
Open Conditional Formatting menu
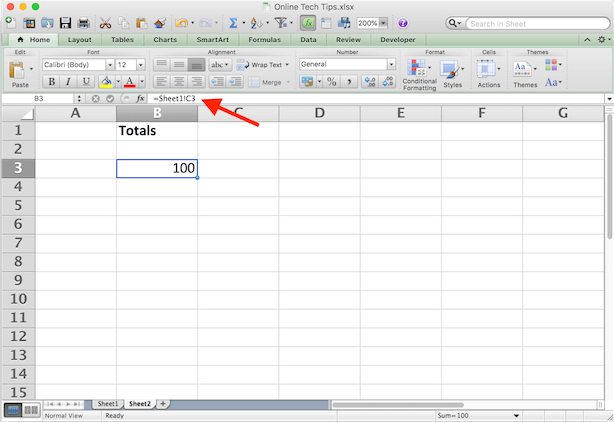pos(419,74)
